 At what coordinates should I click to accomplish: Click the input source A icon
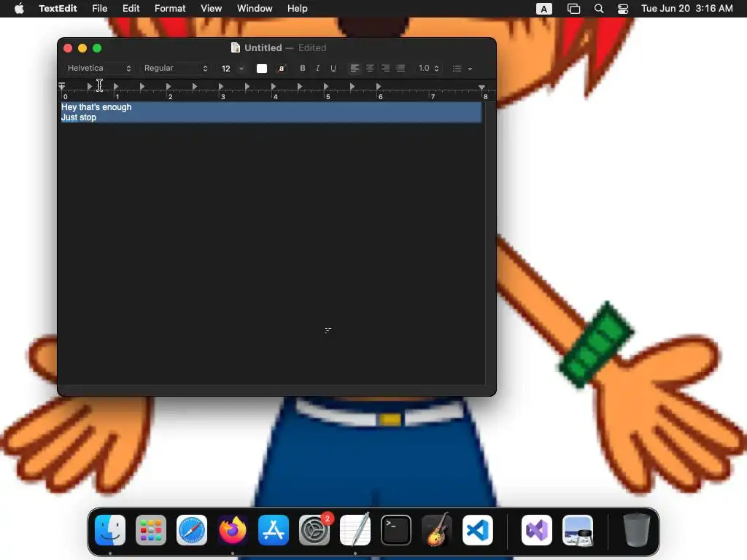544,9
